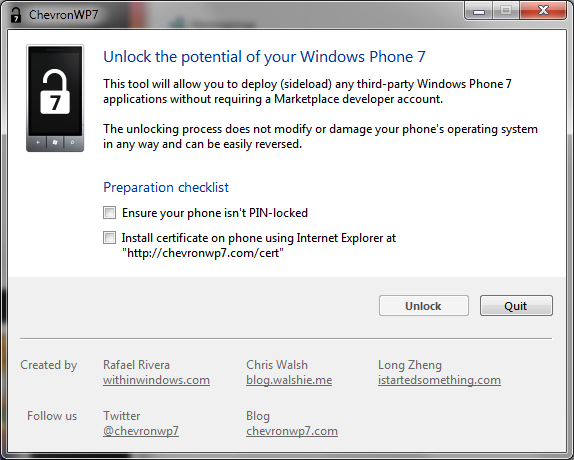Open the @chevronwp7 Twitter link
Screen dimensions: 574x460
coord(141,431)
